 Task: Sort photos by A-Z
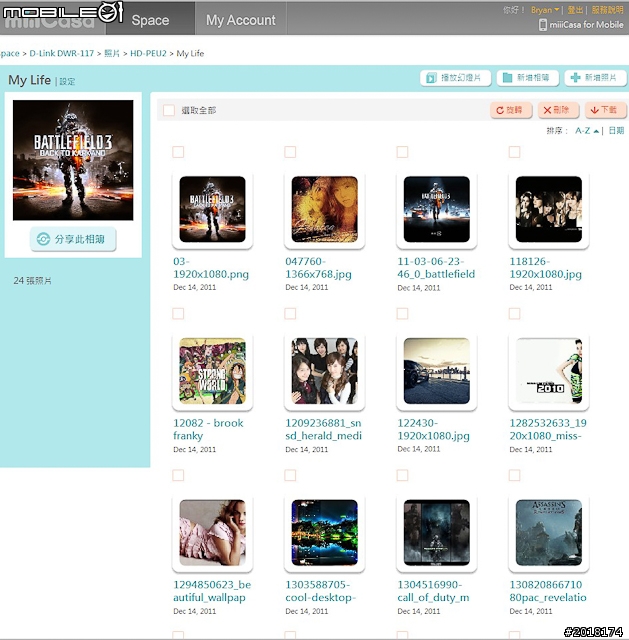pos(587,131)
